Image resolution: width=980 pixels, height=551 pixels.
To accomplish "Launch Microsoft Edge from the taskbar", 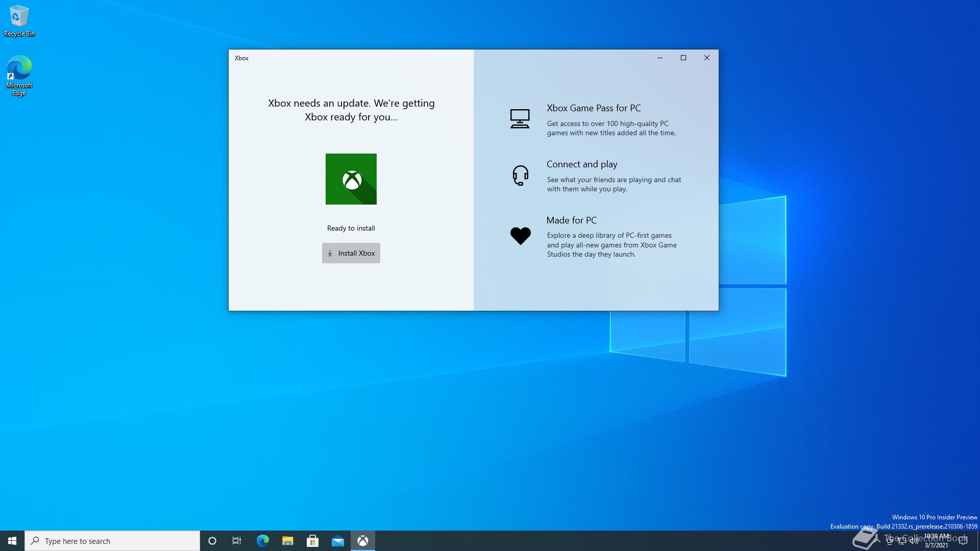I will click(x=262, y=541).
